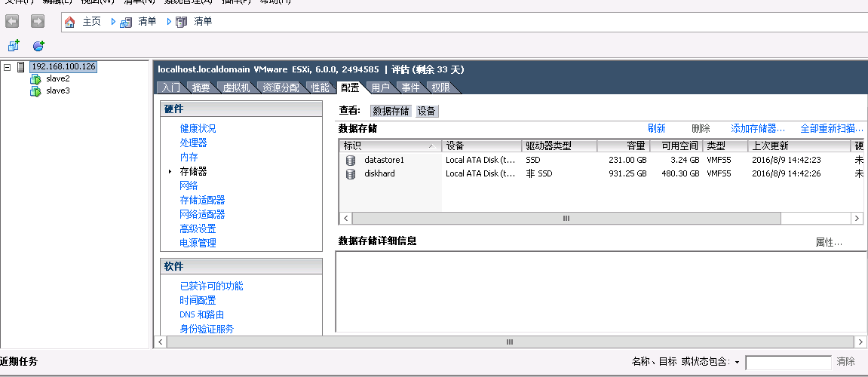Click the slave2 virtual machine icon

[x=35, y=79]
